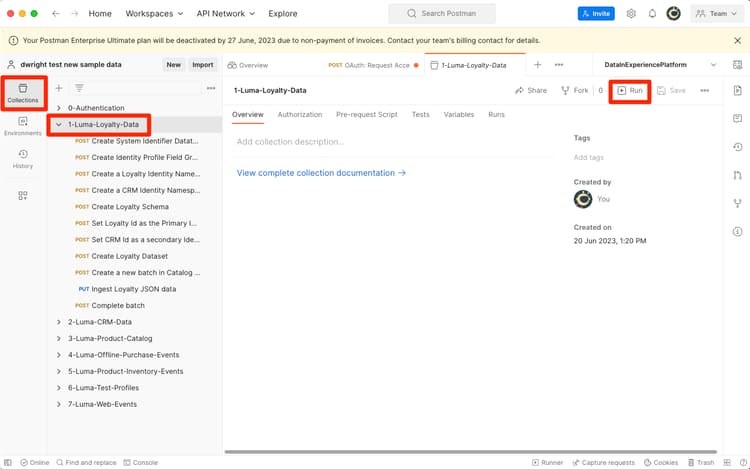Open the notifications bell
This screenshot has width=750, height=469.
click(x=652, y=13)
